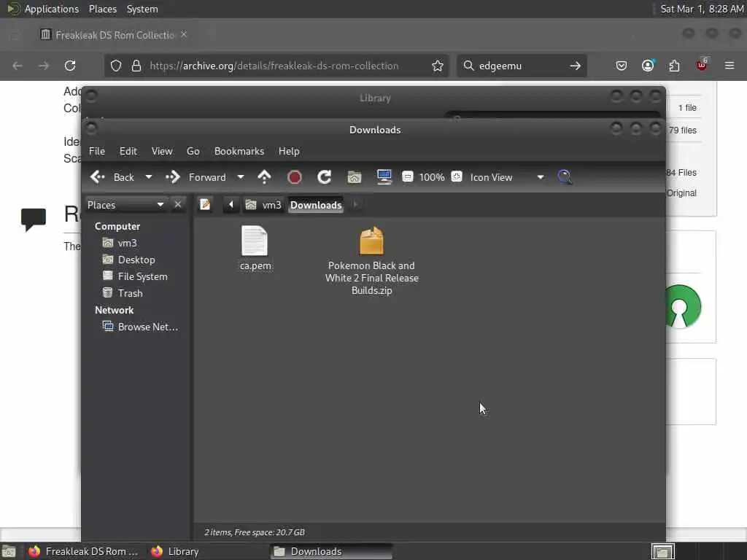
Task: Open the System menu in top panel
Action: (142, 9)
